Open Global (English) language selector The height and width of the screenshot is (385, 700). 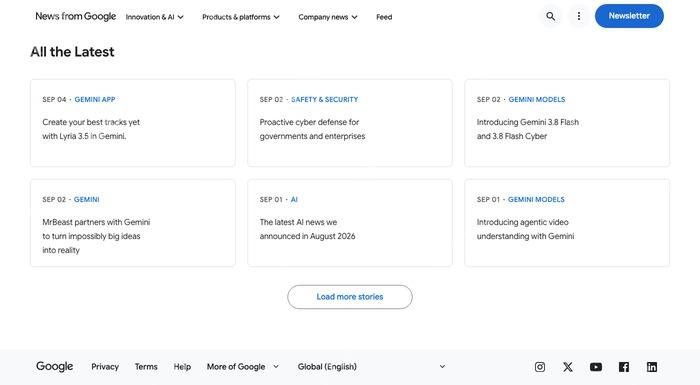(x=371, y=367)
